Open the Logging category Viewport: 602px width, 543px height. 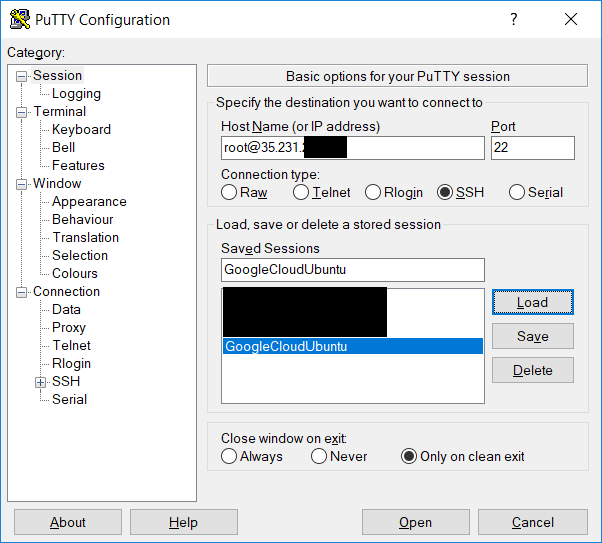(76, 94)
